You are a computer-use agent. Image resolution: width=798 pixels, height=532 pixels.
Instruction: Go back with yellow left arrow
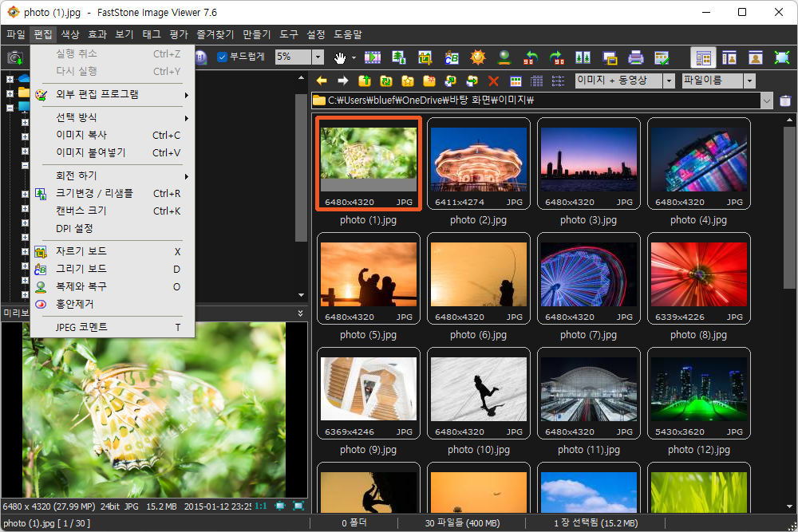(322, 81)
